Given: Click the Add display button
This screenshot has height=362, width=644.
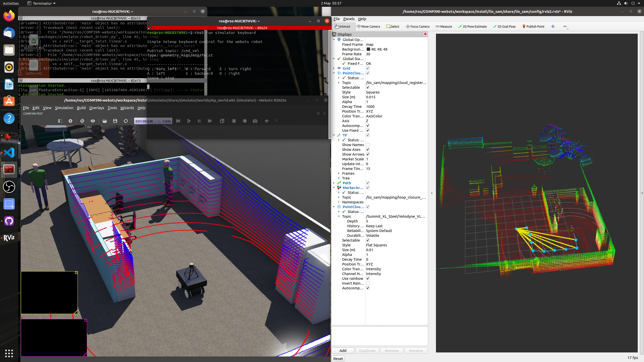Looking at the screenshot, I should 343,351.
